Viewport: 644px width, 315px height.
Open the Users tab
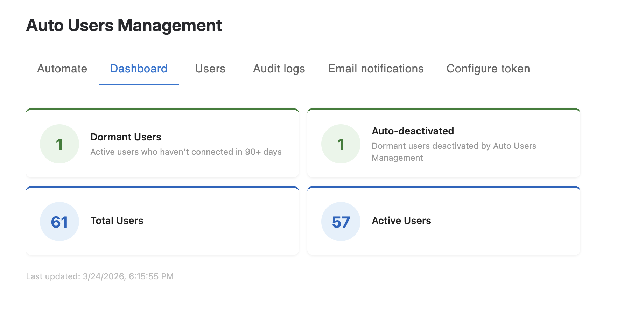[210, 69]
